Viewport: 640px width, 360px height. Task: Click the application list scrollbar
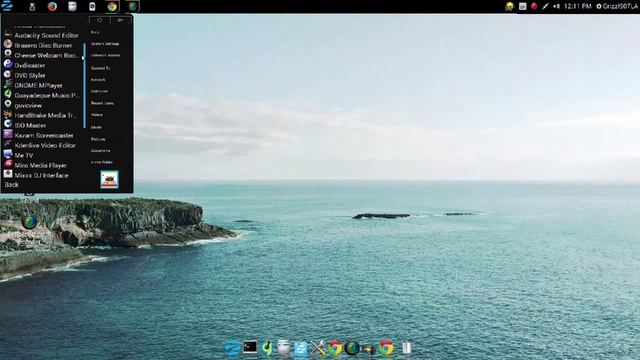84,85
